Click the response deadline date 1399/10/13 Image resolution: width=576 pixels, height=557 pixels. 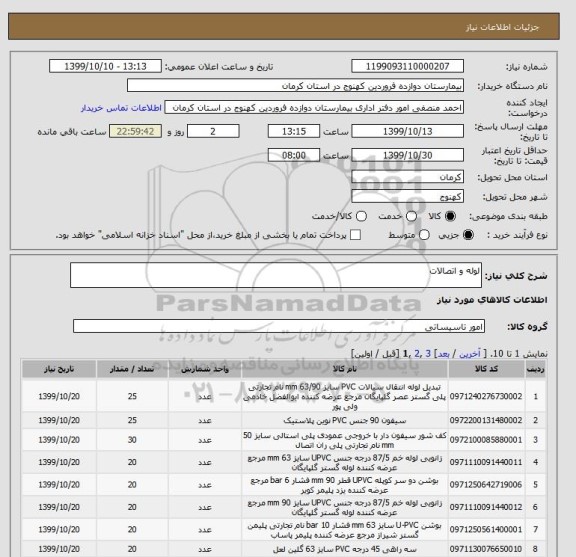click(x=407, y=131)
